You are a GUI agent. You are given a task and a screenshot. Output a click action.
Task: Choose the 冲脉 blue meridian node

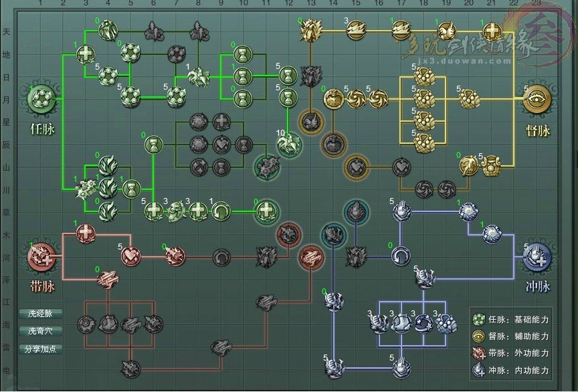point(538,255)
